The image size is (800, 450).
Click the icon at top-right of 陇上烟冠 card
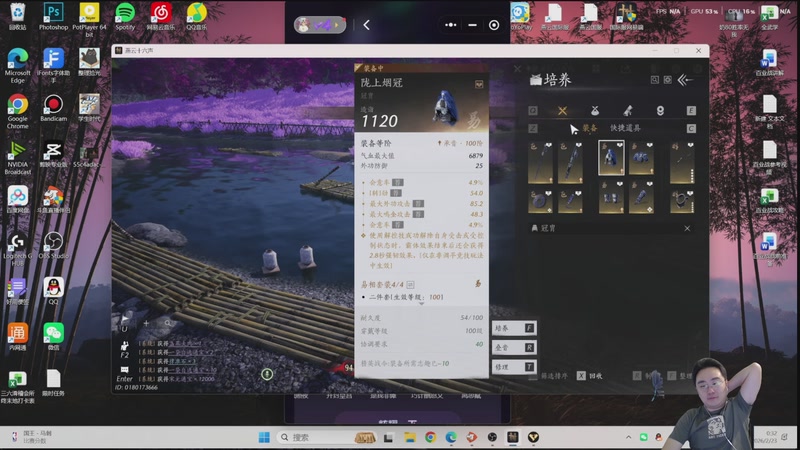coord(479,84)
